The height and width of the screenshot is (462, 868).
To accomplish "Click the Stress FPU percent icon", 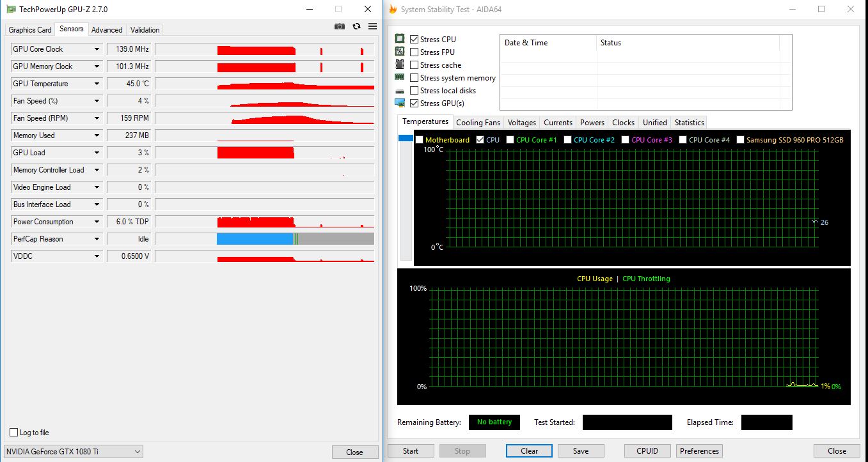I will (400, 52).
